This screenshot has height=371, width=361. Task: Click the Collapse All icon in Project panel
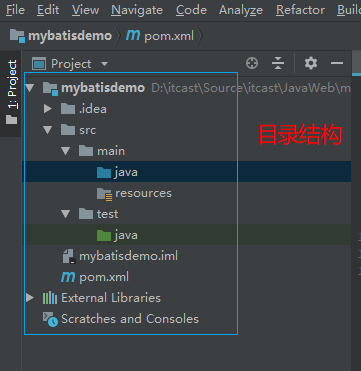click(277, 63)
